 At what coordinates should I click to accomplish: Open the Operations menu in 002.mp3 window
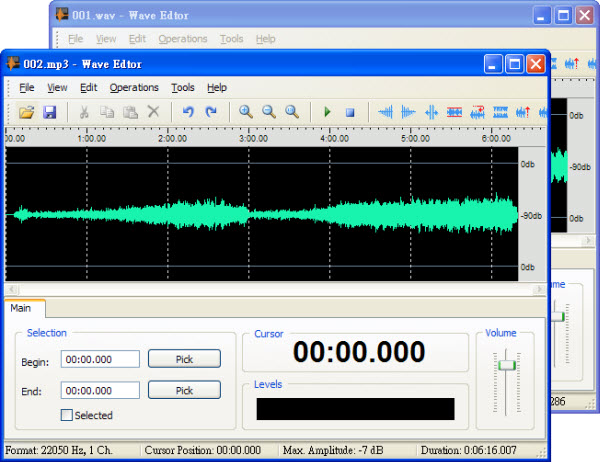(x=134, y=88)
